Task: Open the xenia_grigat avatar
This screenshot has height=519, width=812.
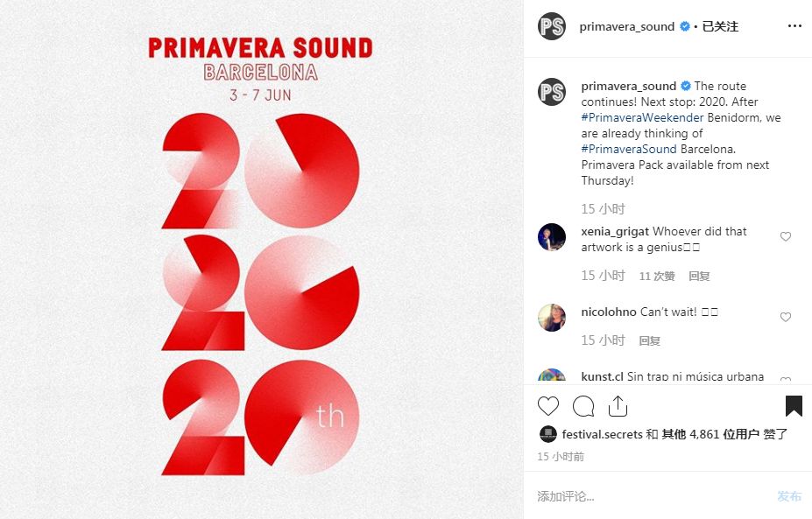Action: (552, 237)
